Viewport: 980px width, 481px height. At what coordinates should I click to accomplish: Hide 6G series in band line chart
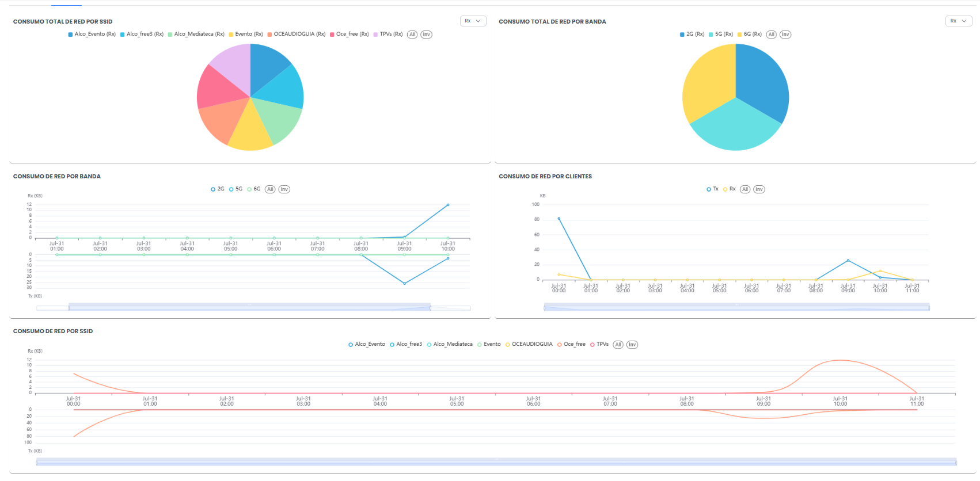click(254, 189)
